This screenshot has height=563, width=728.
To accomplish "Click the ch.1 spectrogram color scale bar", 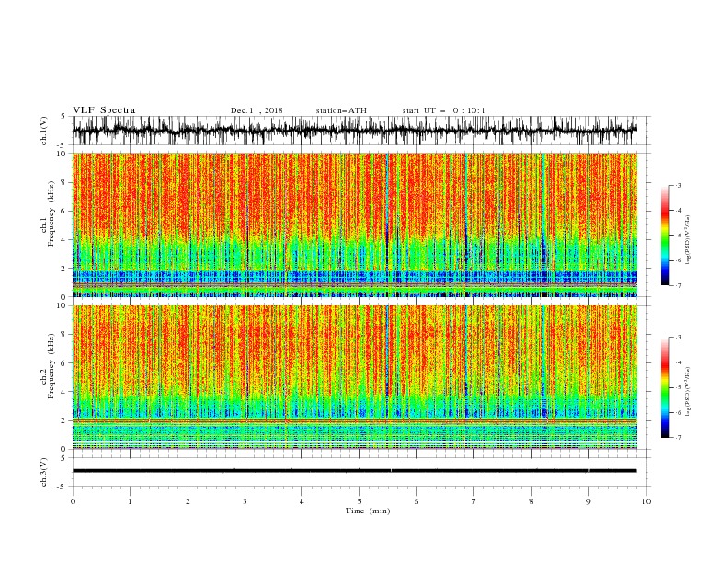I will (x=665, y=236).
